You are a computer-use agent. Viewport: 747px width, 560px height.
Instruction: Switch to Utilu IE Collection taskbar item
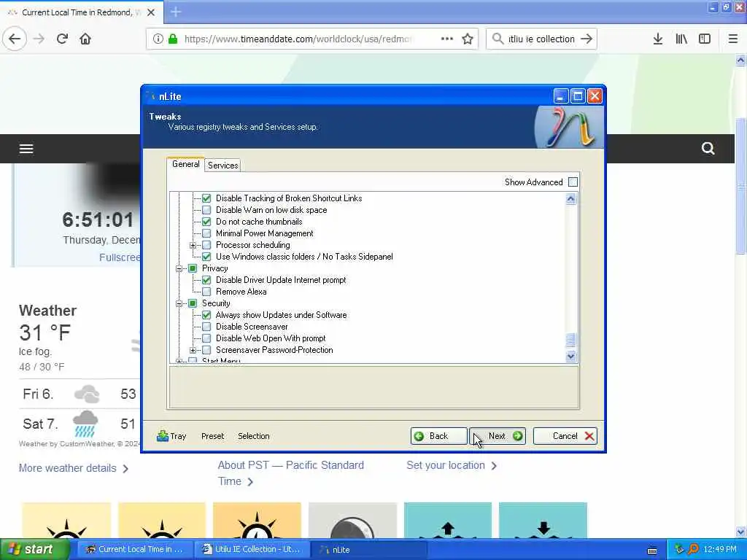point(252,550)
